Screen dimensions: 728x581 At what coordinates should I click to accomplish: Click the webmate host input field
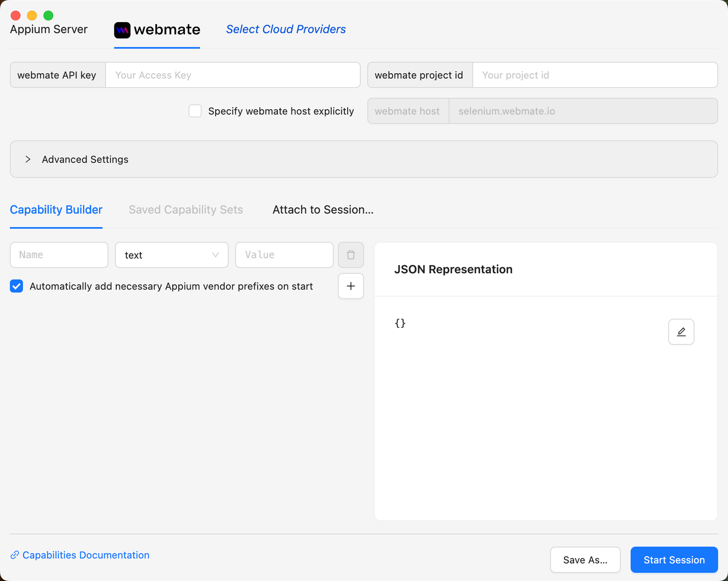click(583, 111)
